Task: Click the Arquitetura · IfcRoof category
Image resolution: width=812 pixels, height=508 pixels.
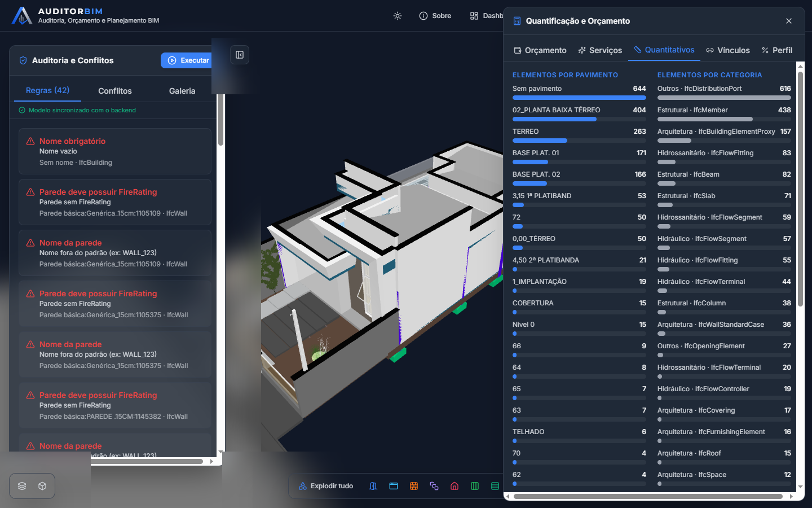Action: pyautogui.click(x=724, y=457)
